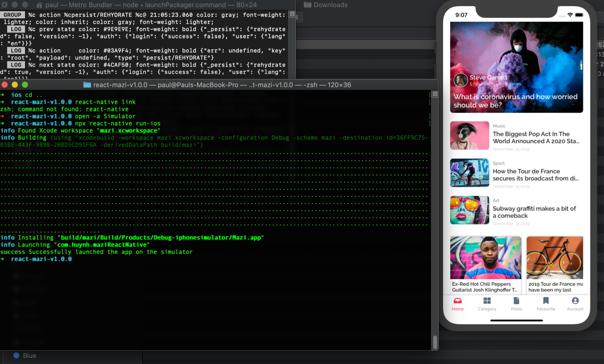604x364 pixels.
Task: Select the Tour de France Sport article
Action: tap(536, 175)
